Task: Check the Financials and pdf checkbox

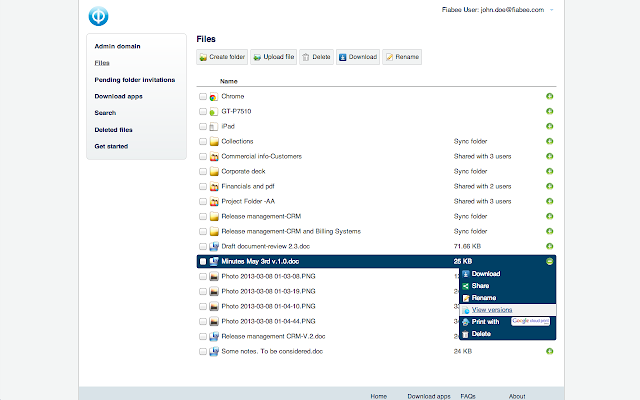Action: (x=203, y=187)
